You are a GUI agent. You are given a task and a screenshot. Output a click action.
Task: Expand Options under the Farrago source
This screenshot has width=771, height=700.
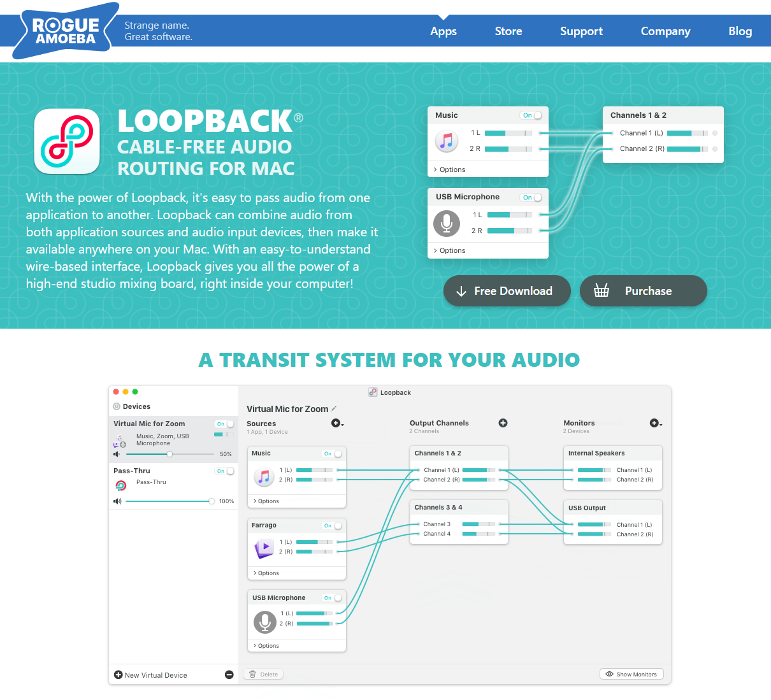click(266, 573)
